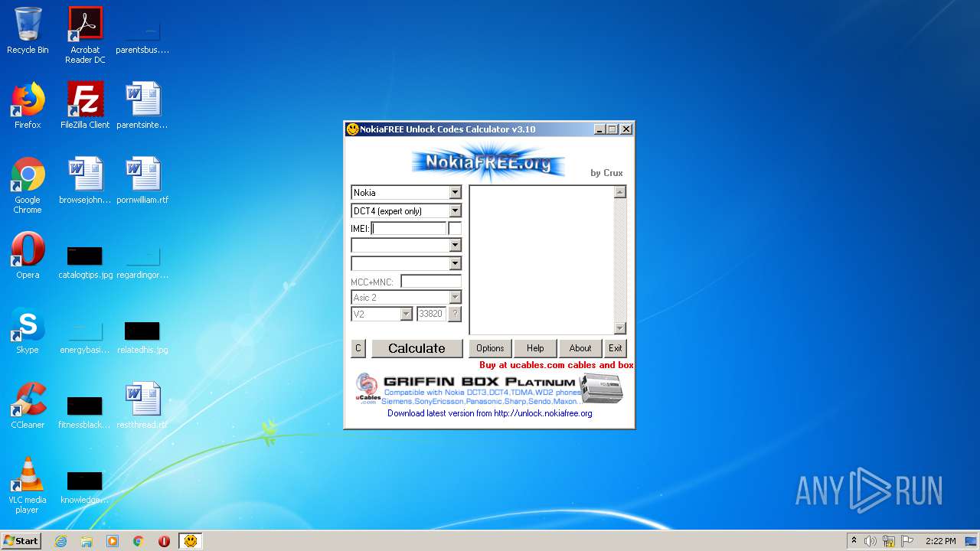Open unlock.nokiafree.org download link
980x551 pixels.
[489, 413]
